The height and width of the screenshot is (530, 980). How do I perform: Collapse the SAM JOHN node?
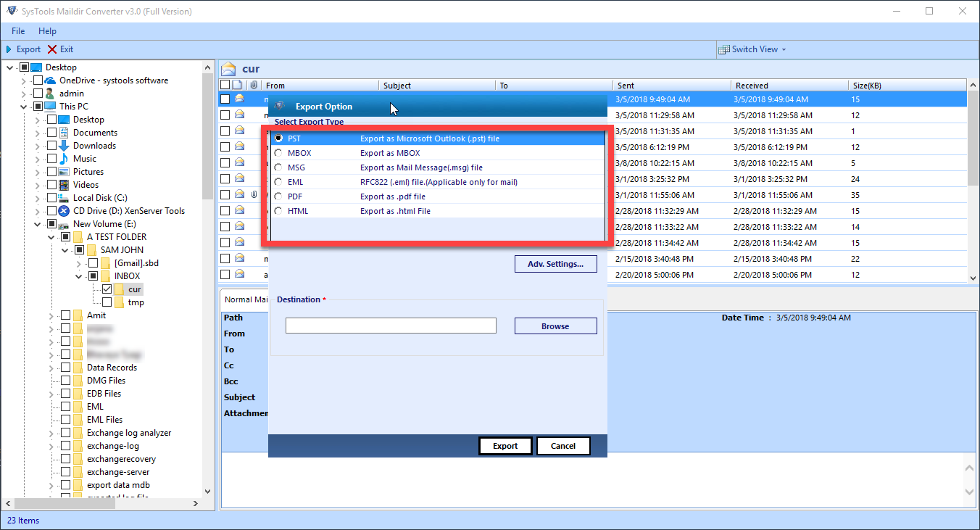65,250
